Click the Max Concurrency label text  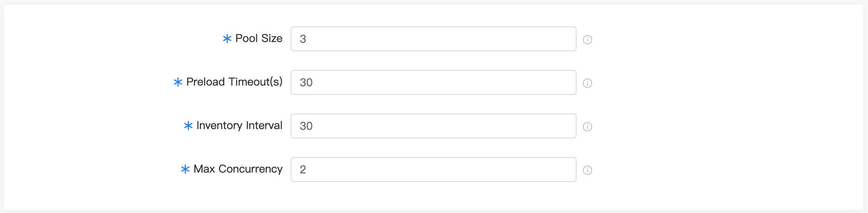(x=238, y=169)
